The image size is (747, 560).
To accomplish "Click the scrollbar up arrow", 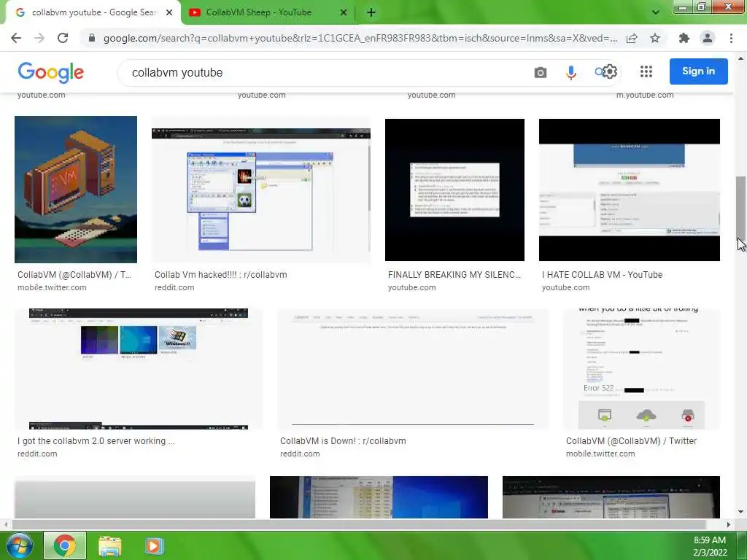I will pyautogui.click(x=741, y=58).
